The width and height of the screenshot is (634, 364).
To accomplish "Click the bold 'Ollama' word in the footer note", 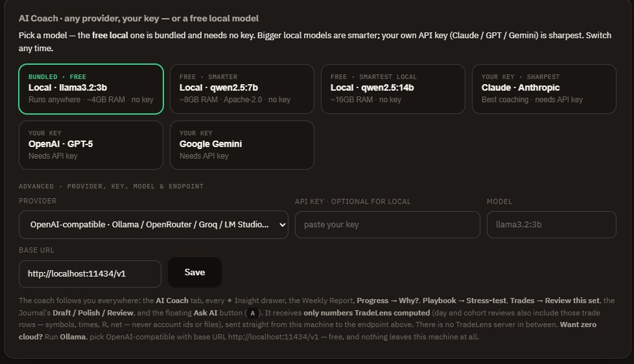I will [x=73, y=337].
